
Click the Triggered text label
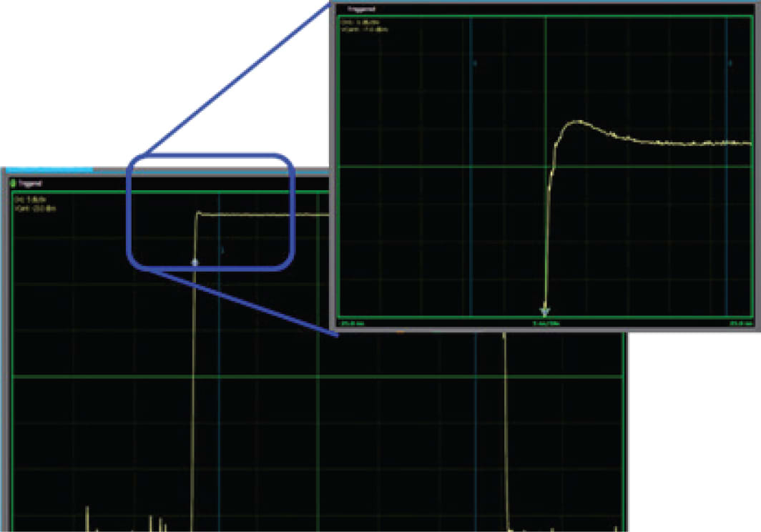(x=29, y=184)
